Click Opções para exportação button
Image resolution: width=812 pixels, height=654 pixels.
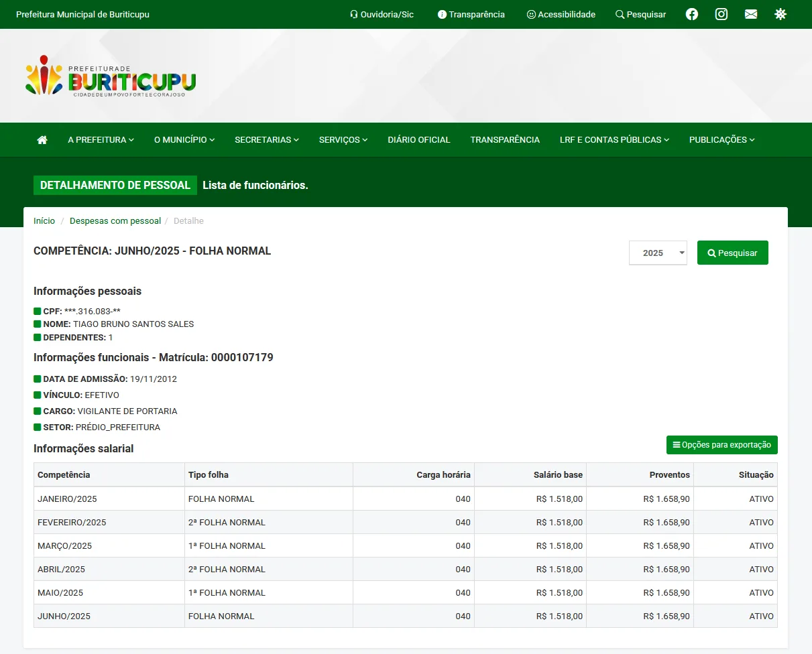pos(721,445)
